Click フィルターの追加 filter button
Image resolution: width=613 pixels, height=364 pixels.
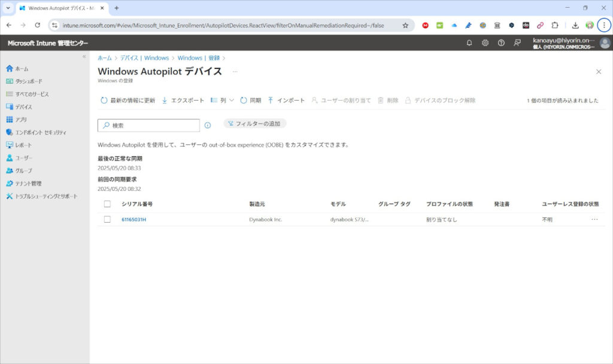[254, 123]
